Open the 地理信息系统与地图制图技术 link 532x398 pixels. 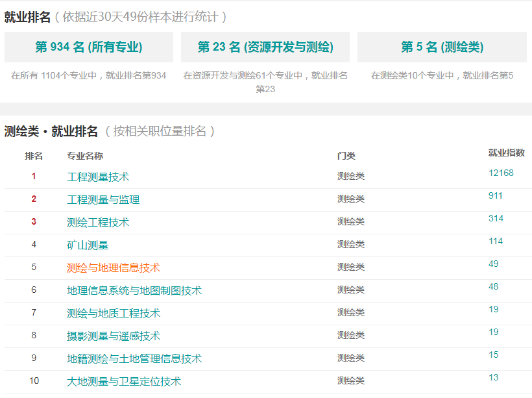134,291
